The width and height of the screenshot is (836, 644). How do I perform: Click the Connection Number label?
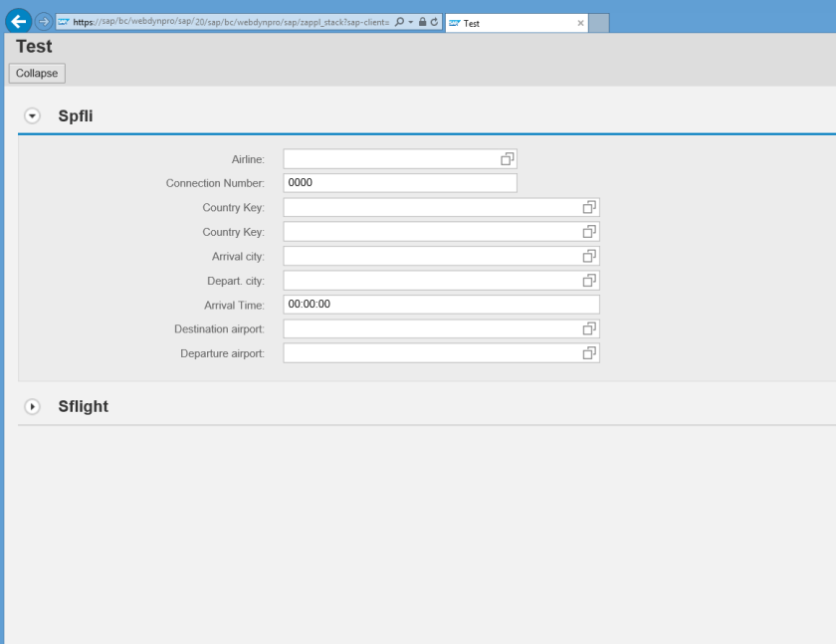click(215, 183)
